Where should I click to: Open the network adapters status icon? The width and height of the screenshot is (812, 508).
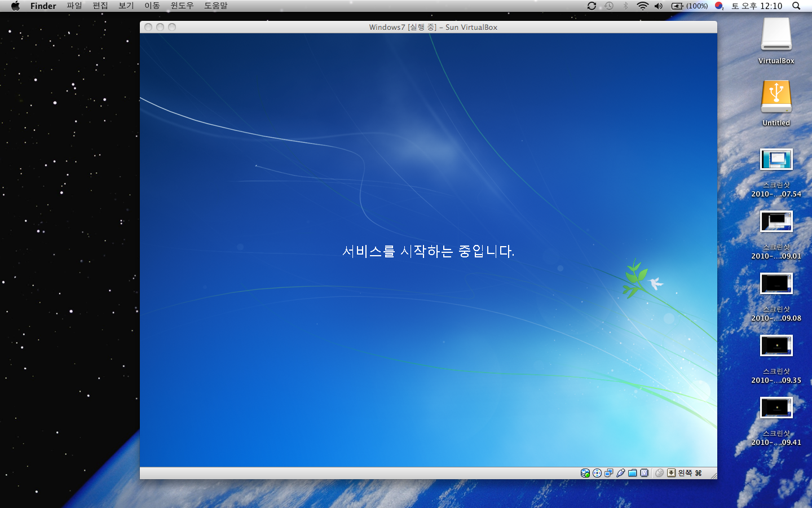pos(609,473)
